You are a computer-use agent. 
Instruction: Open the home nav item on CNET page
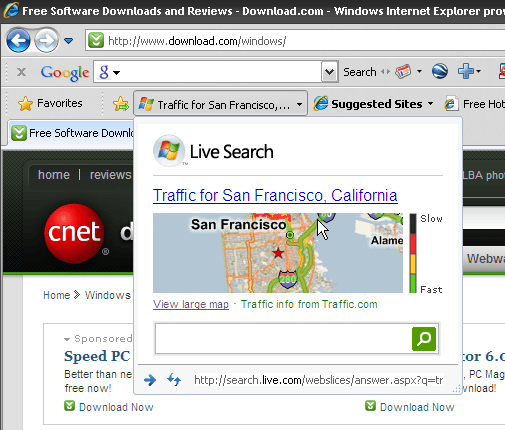(x=54, y=175)
